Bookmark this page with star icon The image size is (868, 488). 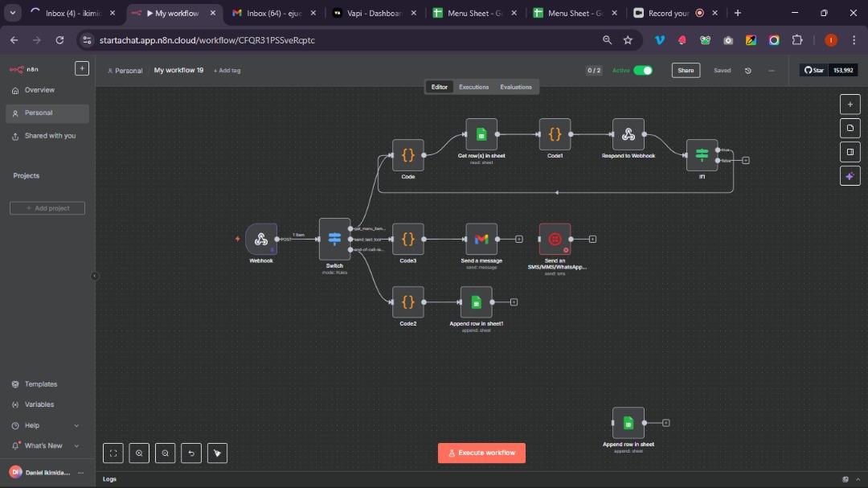[x=628, y=40]
